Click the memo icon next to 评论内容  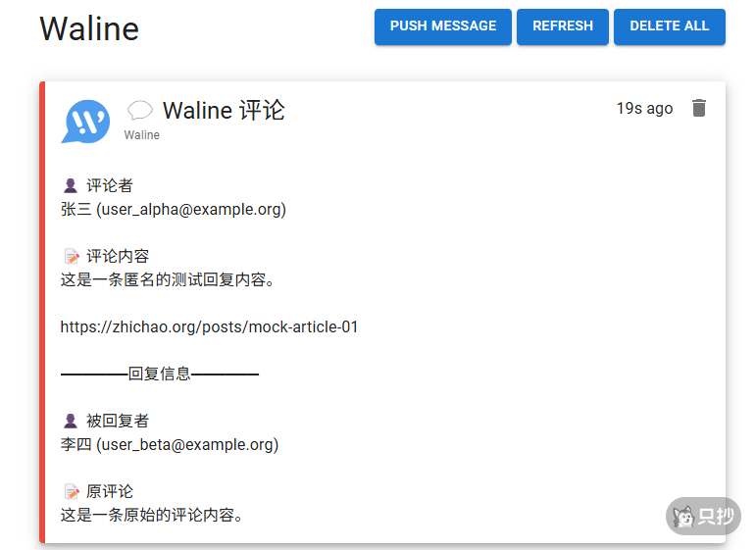tap(71, 257)
